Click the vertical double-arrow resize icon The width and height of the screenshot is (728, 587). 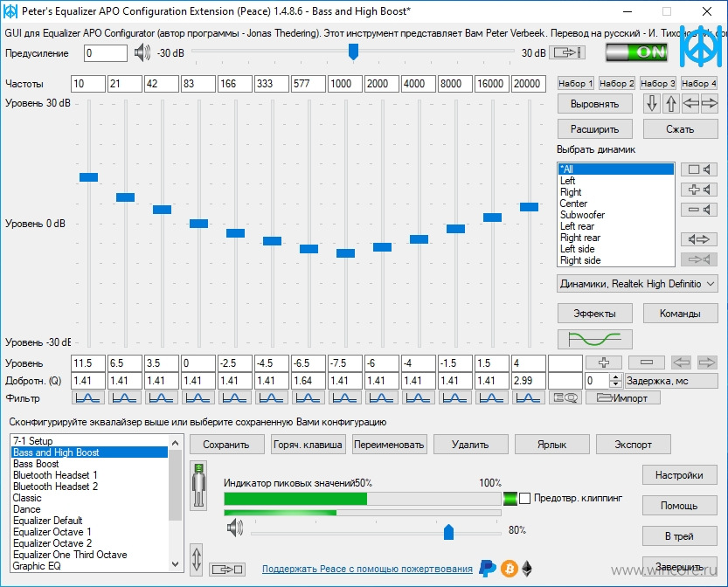pos(197,560)
